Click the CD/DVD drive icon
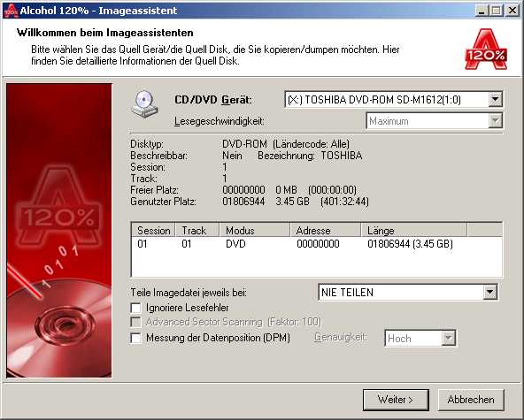The width and height of the screenshot is (524, 420). coord(144,103)
